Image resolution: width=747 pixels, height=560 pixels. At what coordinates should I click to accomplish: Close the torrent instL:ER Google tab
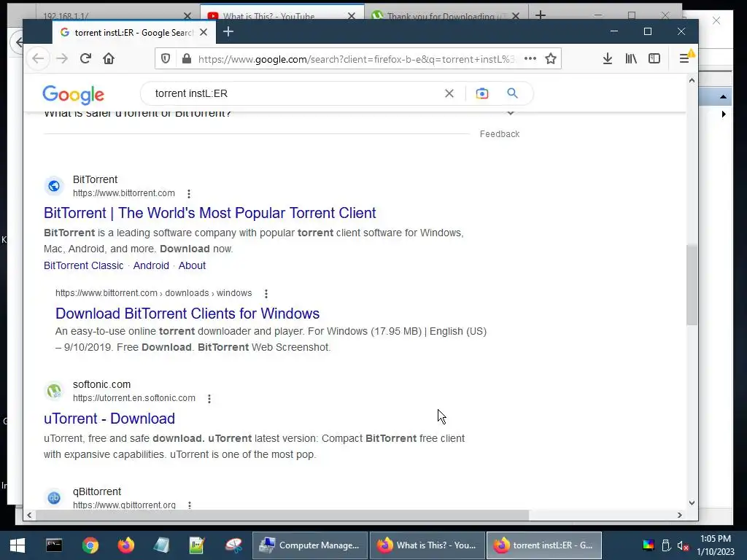(x=204, y=32)
